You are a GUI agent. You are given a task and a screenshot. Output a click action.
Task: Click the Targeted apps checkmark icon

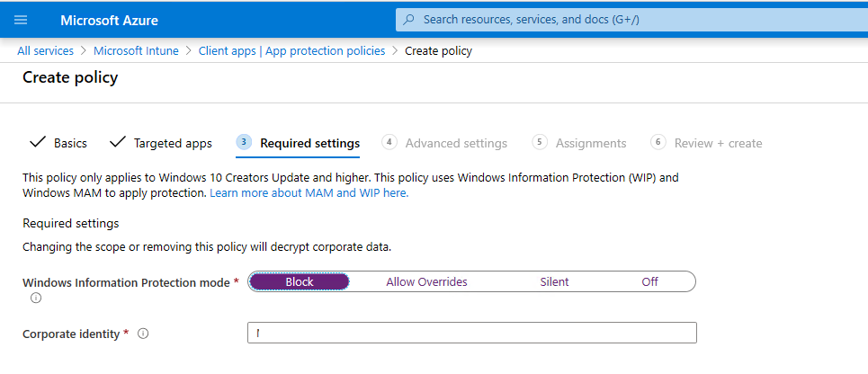click(118, 143)
